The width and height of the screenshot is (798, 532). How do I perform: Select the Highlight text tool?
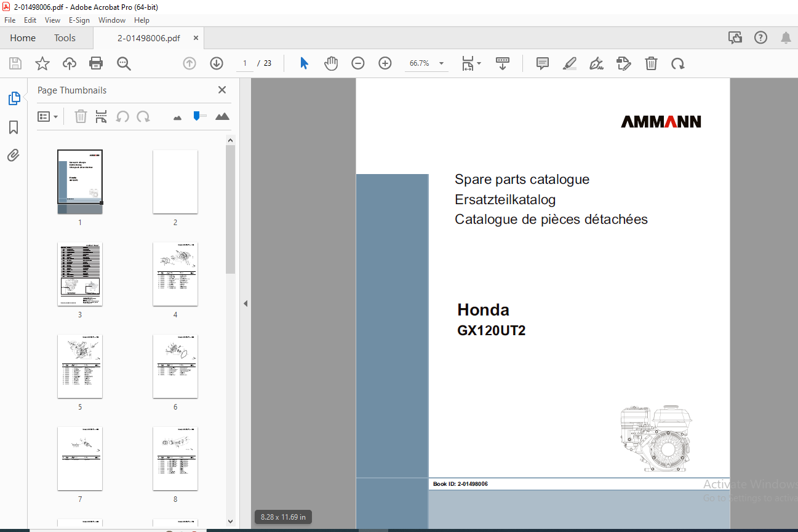570,63
